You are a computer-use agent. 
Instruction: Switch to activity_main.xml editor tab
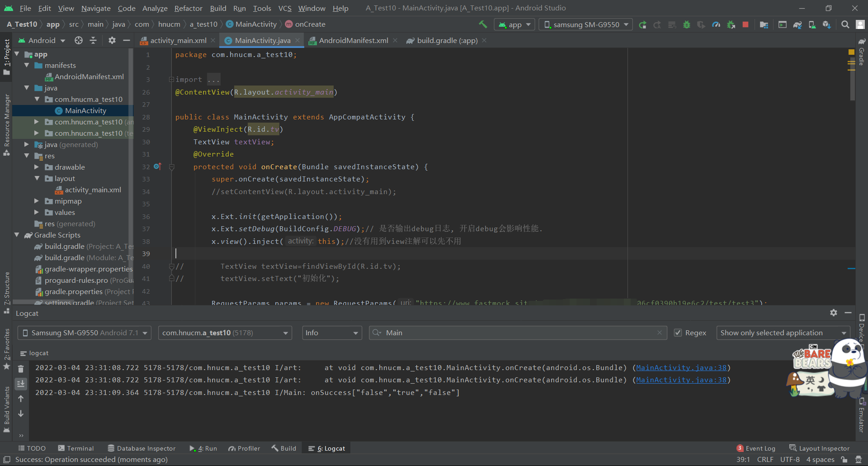click(178, 40)
